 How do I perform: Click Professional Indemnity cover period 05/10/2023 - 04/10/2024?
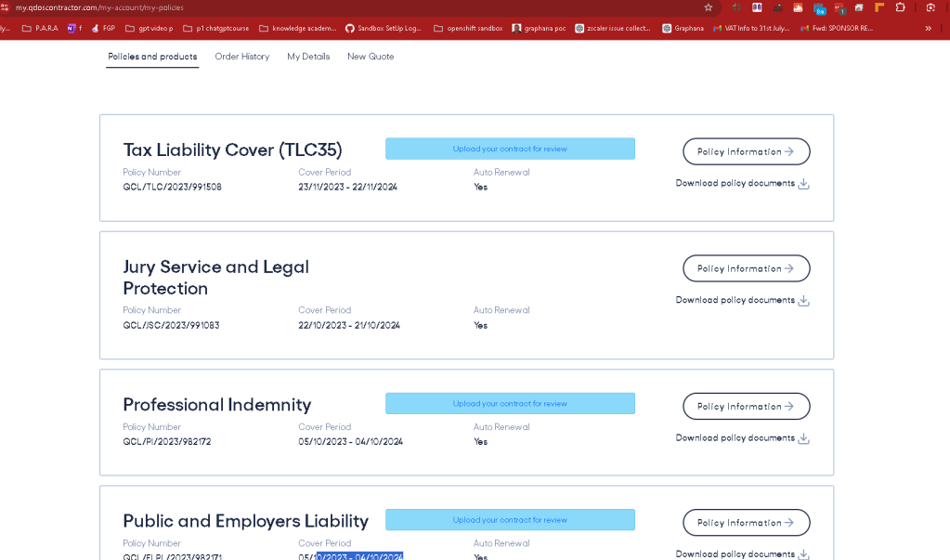pyautogui.click(x=350, y=442)
